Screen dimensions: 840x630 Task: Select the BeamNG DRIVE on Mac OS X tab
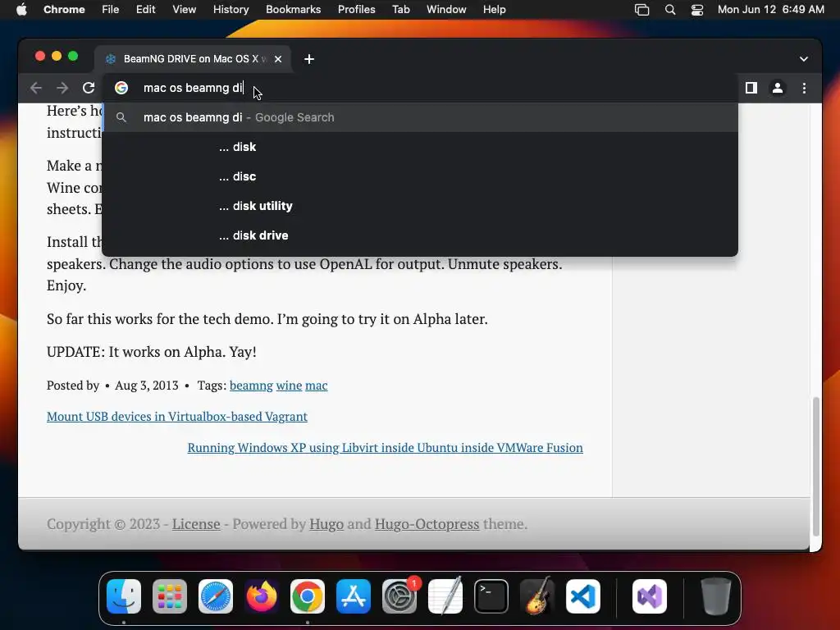click(x=194, y=59)
